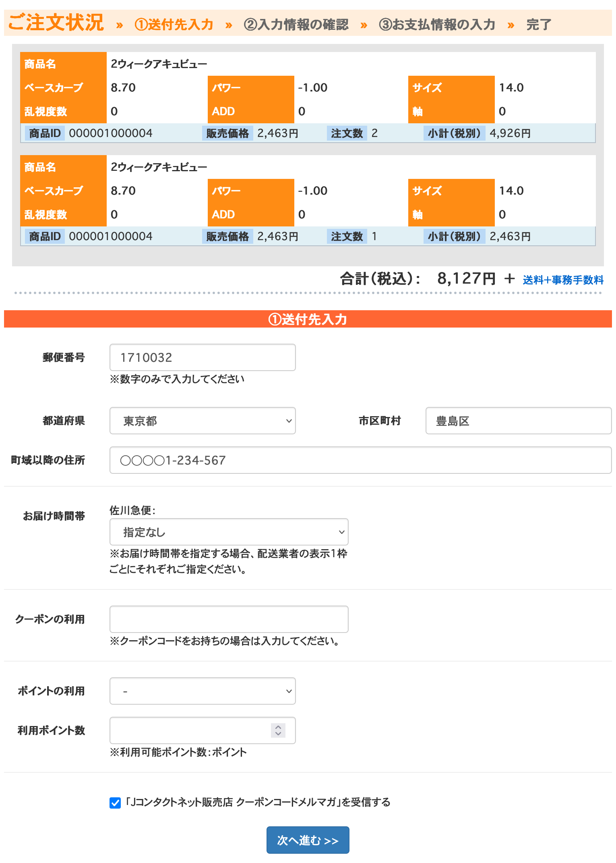This screenshot has height=863, width=616.
Task: Click the 利用ポイント数 spinner arrows
Action: 278,730
